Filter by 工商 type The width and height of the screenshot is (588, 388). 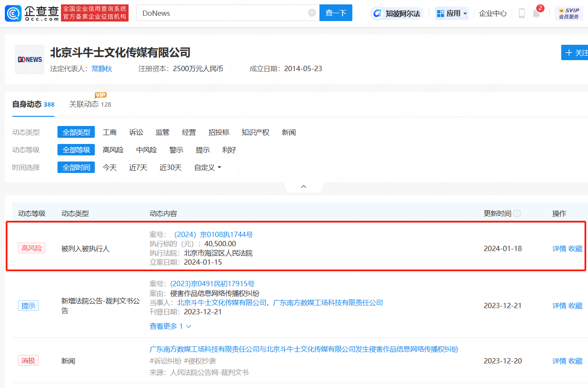(110, 132)
